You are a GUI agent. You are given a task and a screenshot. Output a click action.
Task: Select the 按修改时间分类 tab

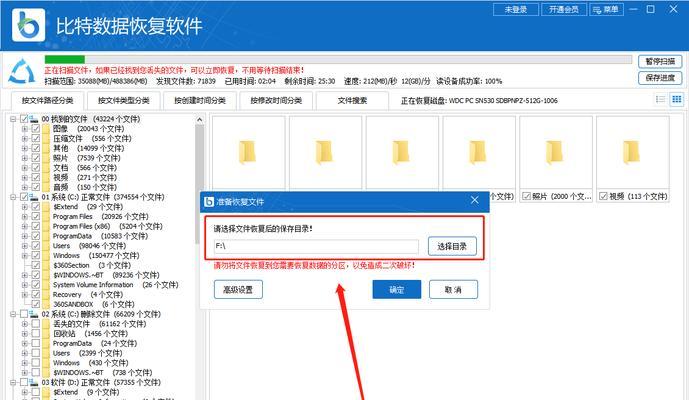pyautogui.click(x=276, y=101)
